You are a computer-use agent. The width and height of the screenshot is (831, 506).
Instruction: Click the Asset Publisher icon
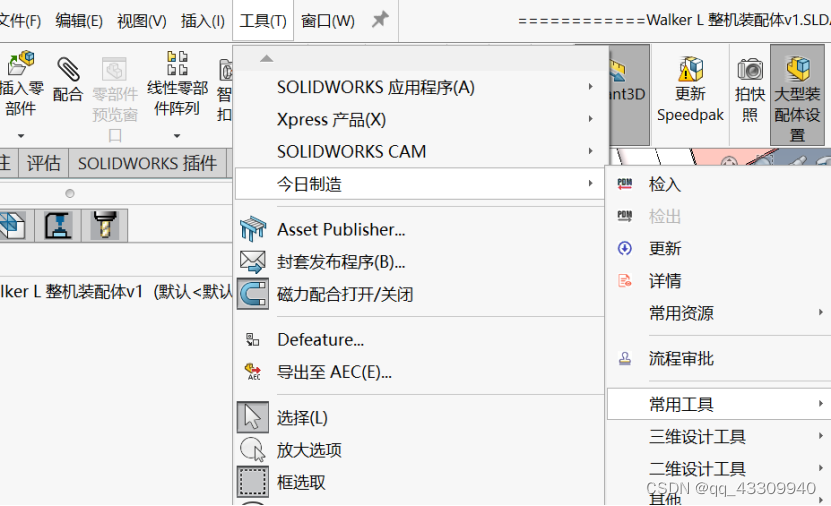[x=253, y=229]
